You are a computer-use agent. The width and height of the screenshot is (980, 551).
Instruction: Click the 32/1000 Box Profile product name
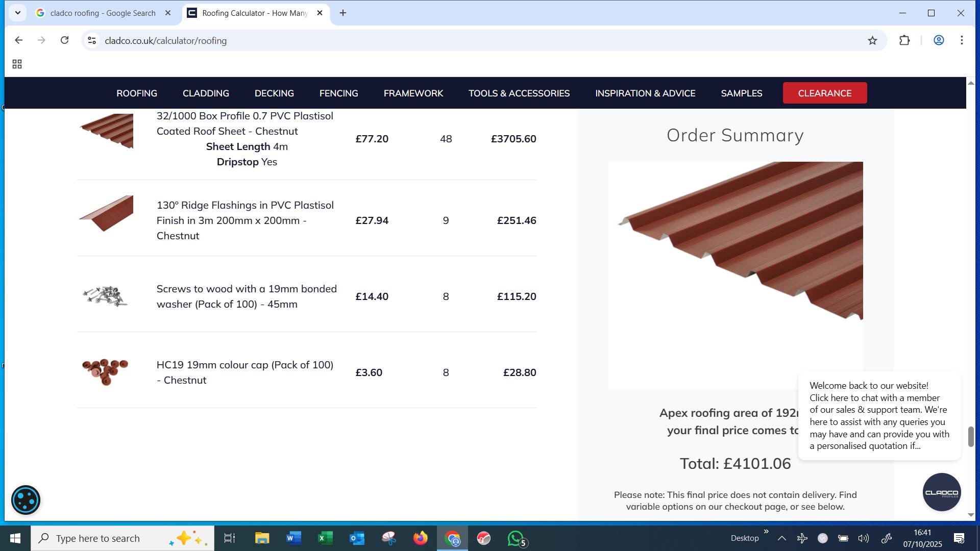244,123
